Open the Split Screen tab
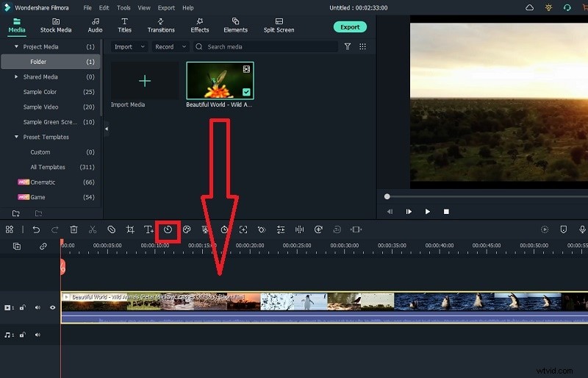 point(279,26)
